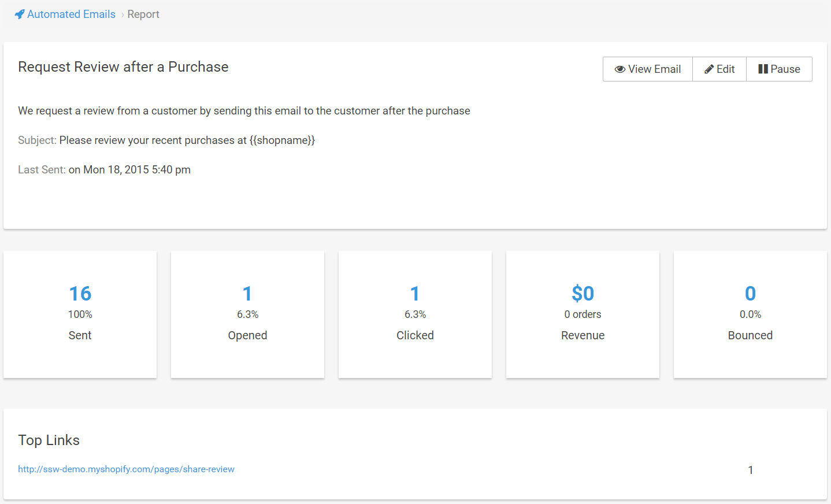This screenshot has height=504, width=831.
Task: Click the $0 revenue figure
Action: click(583, 294)
